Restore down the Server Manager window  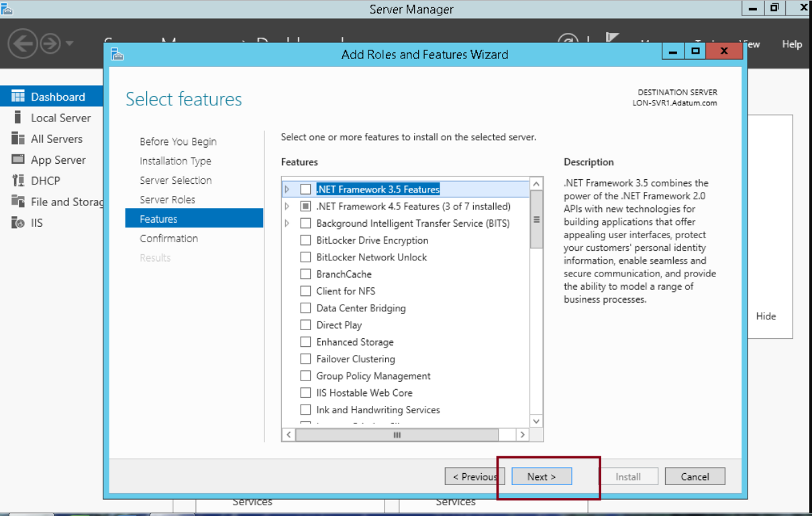[775, 9]
